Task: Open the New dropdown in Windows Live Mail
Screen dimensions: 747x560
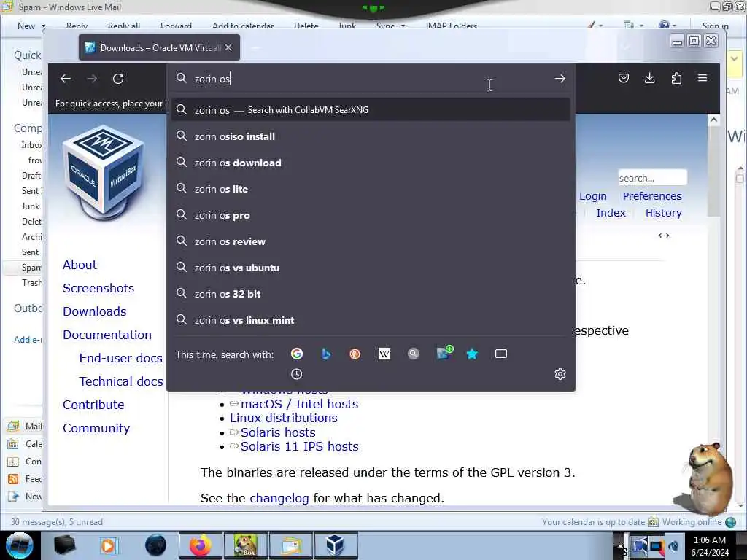Action: point(32,26)
